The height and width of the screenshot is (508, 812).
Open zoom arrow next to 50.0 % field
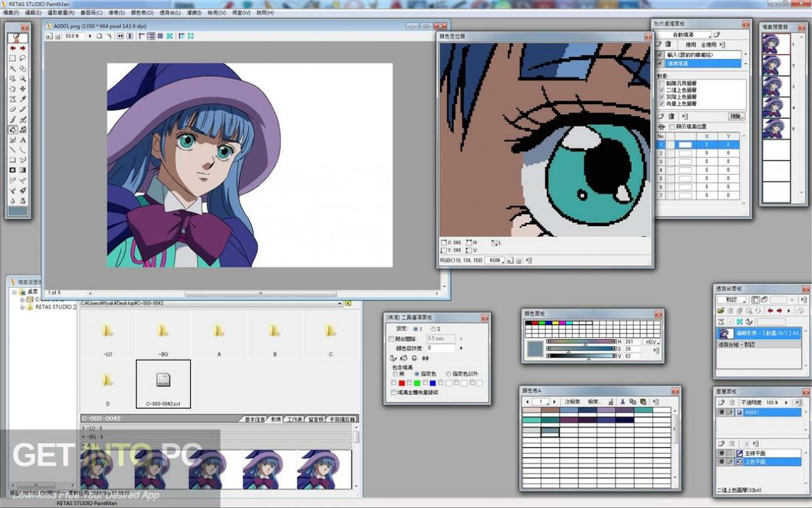pos(90,36)
